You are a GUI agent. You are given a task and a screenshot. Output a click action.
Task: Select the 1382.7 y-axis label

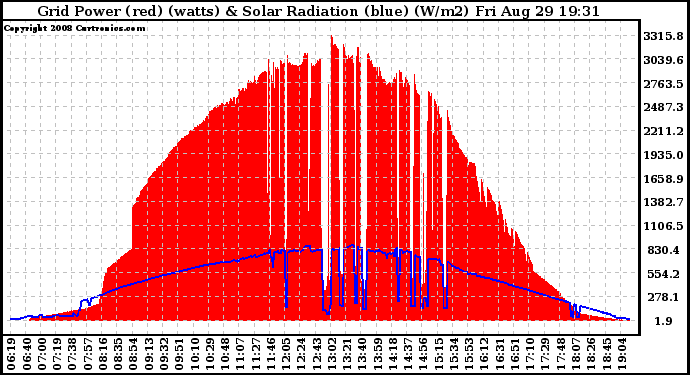pyautogui.click(x=663, y=202)
